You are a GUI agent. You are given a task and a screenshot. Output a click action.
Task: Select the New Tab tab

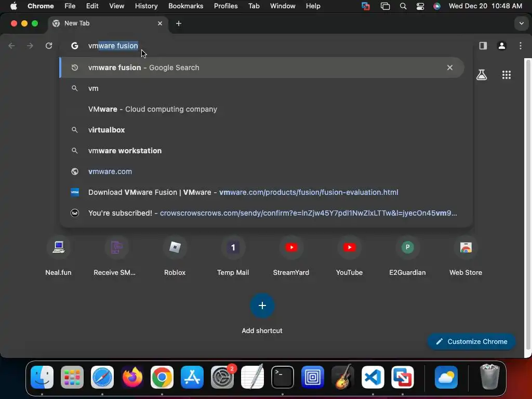click(x=107, y=23)
